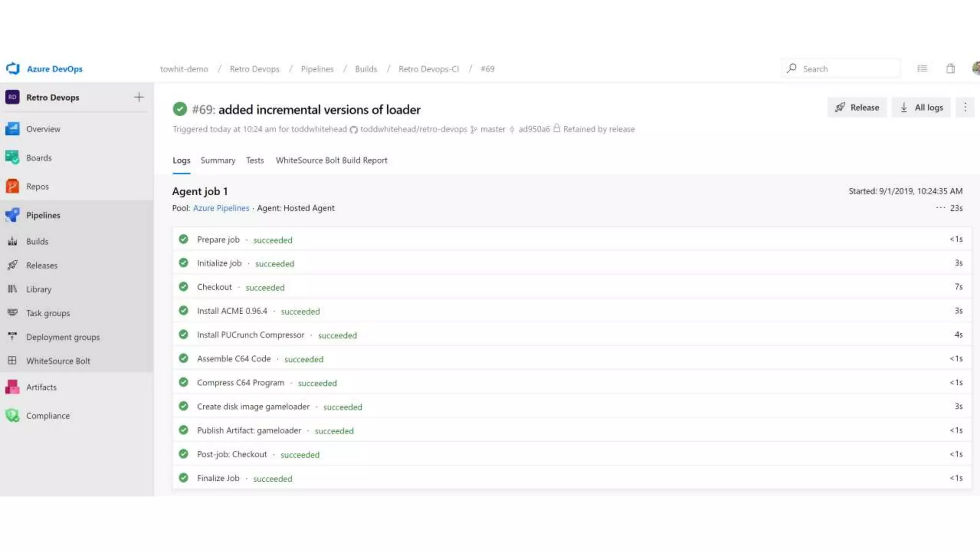Download All logs

(921, 107)
